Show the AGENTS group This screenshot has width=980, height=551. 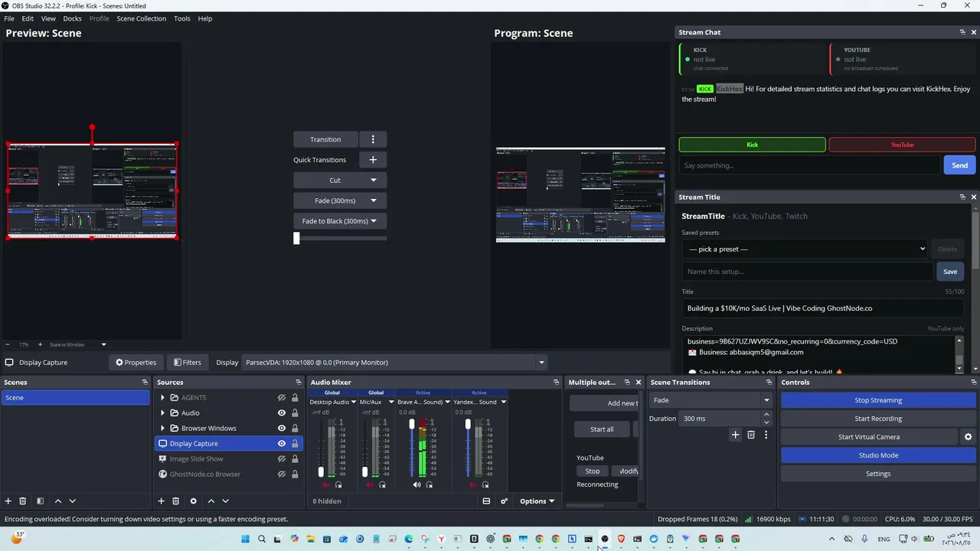[282, 398]
